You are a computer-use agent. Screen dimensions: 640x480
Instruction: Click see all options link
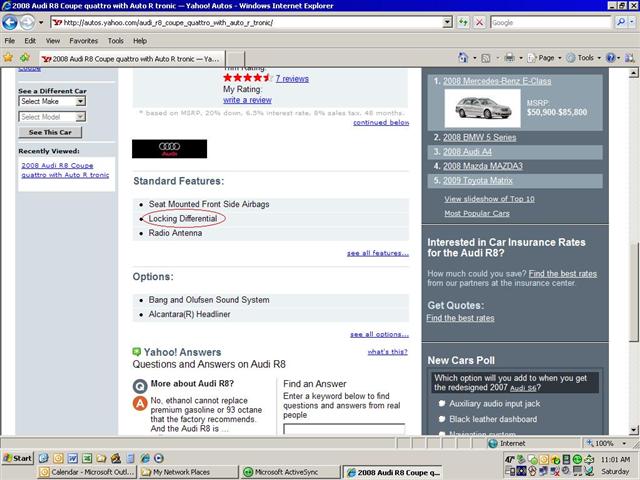379,334
